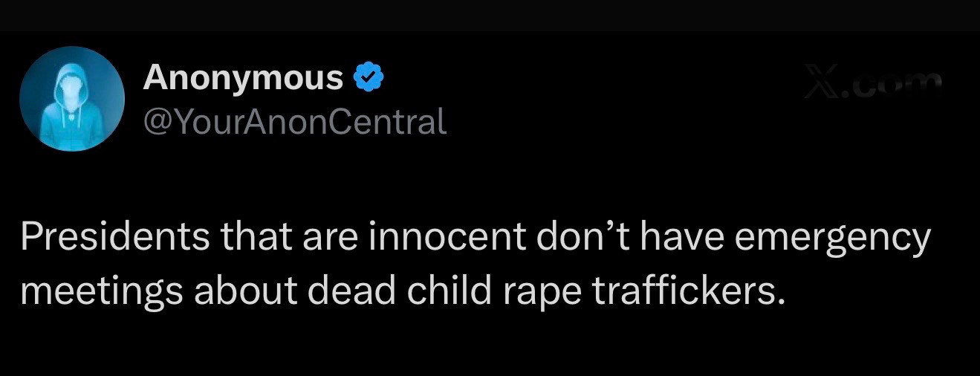
Task: Click the word "meetings" in the tweet
Action: pyautogui.click(x=101, y=292)
